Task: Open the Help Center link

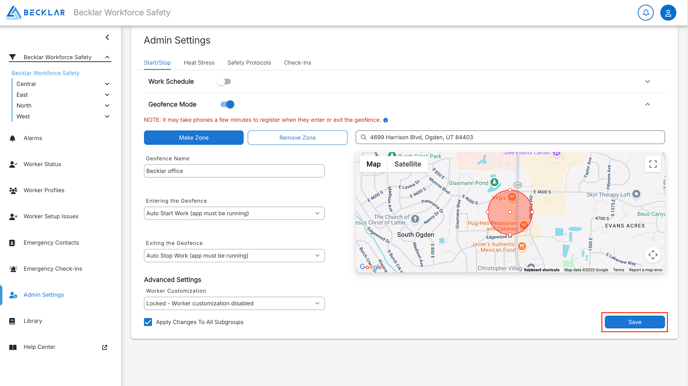Action: (x=39, y=347)
